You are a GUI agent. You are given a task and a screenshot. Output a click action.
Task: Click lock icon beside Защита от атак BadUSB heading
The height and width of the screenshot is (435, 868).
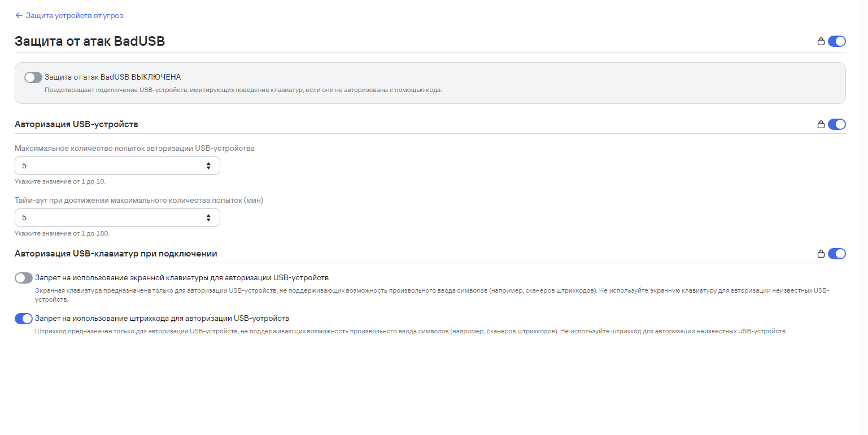[821, 41]
